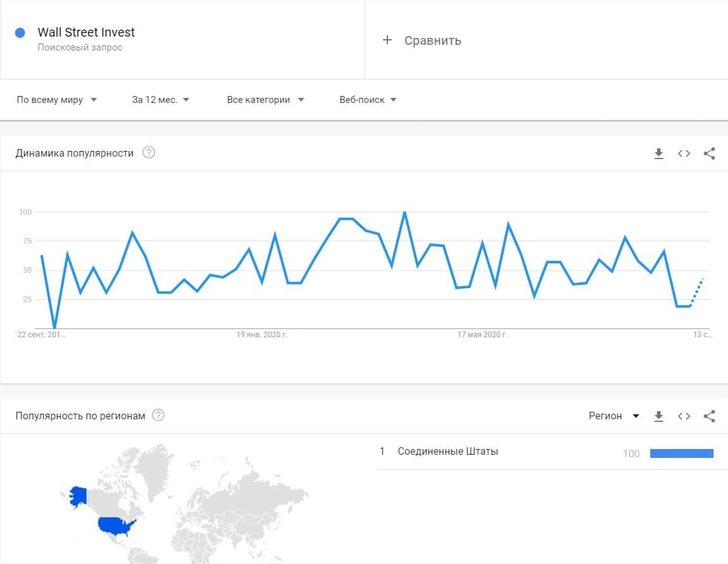Open the Регион view selector dropdown
The height and width of the screenshot is (564, 728).
(x=614, y=416)
